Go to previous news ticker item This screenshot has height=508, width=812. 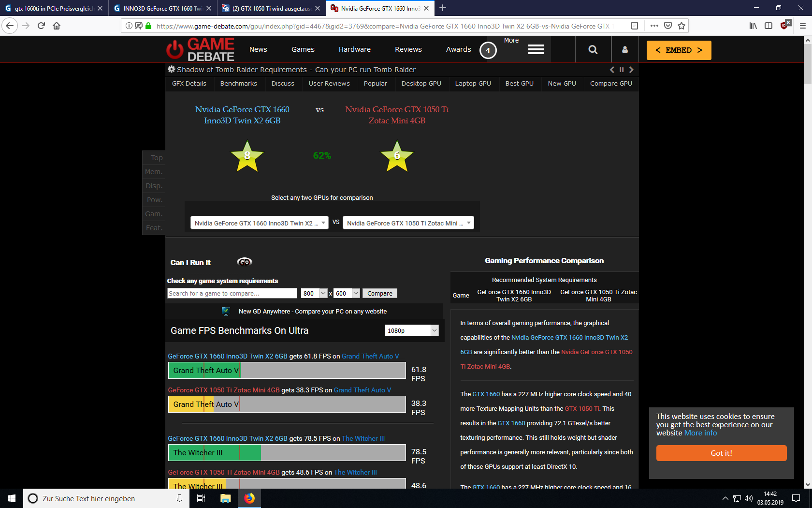pyautogui.click(x=612, y=70)
